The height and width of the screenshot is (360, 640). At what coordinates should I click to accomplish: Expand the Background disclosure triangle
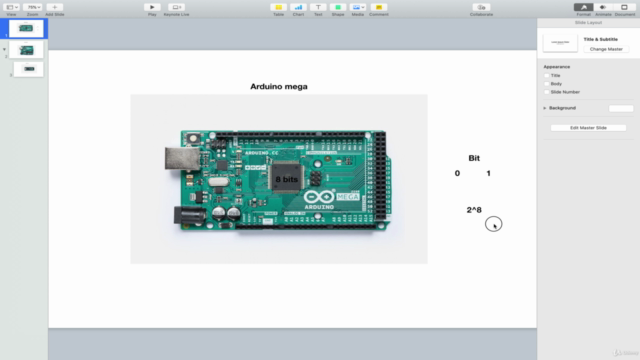(x=545, y=108)
